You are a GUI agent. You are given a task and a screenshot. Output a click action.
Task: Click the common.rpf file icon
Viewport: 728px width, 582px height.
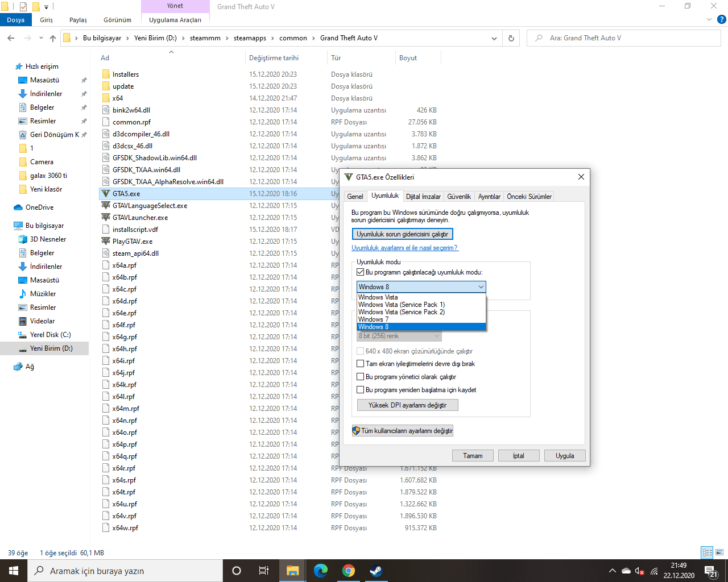[x=106, y=122]
